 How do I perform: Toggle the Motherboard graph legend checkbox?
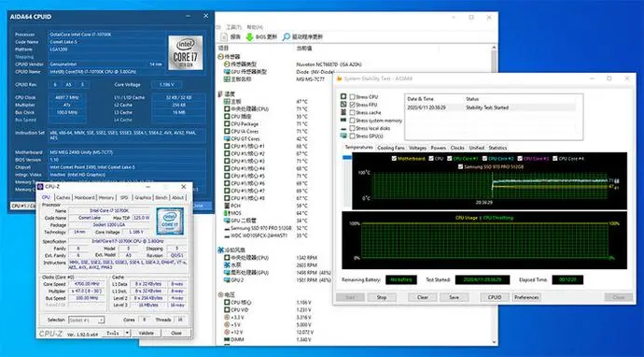point(394,158)
